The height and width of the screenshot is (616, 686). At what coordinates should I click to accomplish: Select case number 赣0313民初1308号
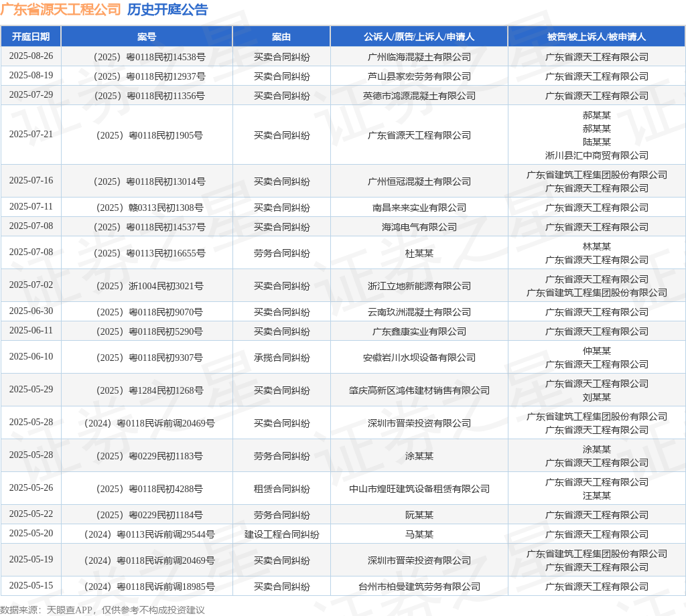tap(149, 208)
